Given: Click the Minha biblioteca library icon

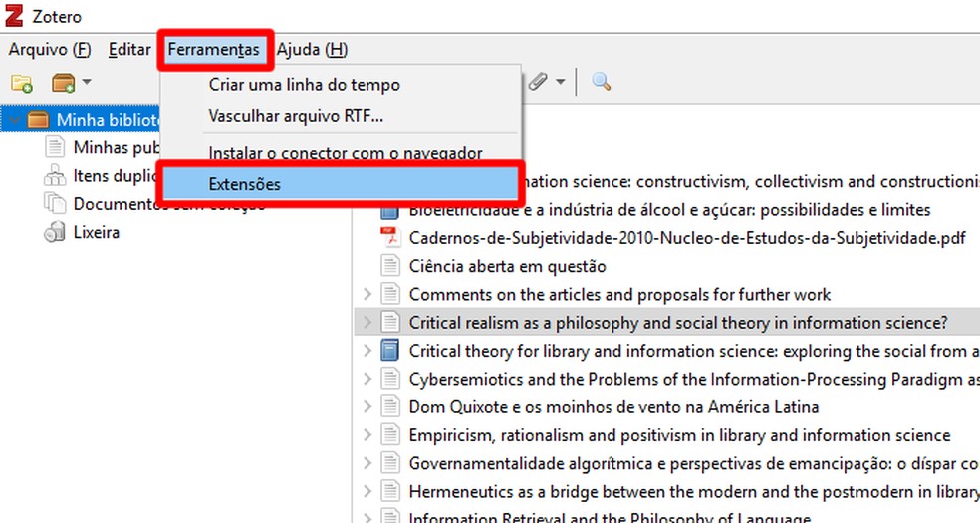Looking at the screenshot, I should 38,119.
